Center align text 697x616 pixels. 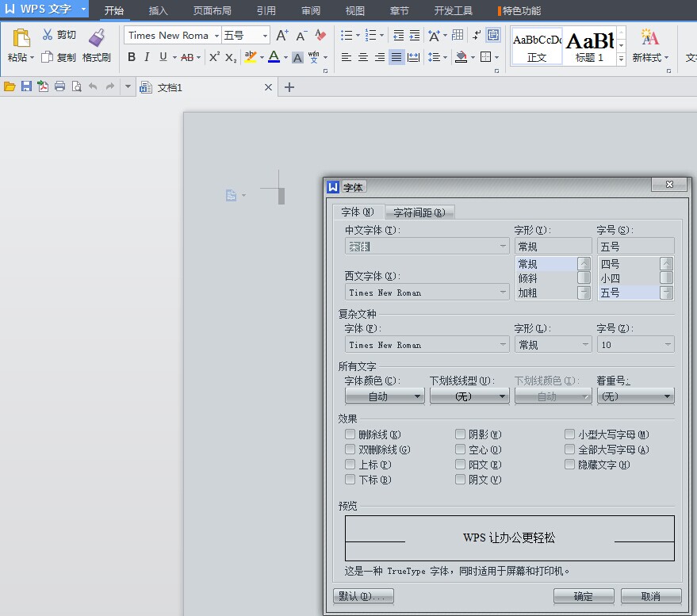click(362, 57)
